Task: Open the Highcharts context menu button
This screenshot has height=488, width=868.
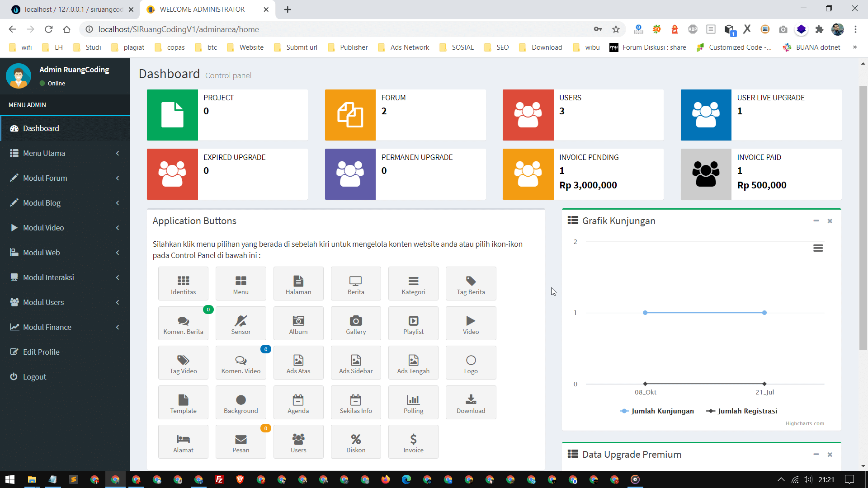Action: [x=818, y=248]
